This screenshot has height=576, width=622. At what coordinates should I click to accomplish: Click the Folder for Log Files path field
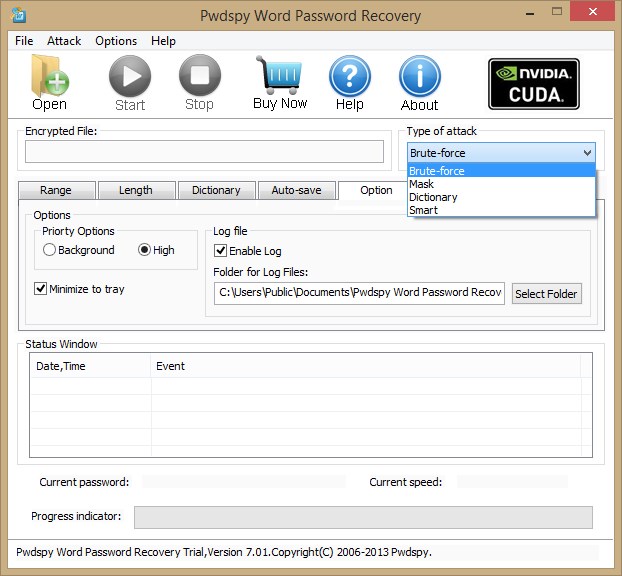pyautogui.click(x=359, y=293)
